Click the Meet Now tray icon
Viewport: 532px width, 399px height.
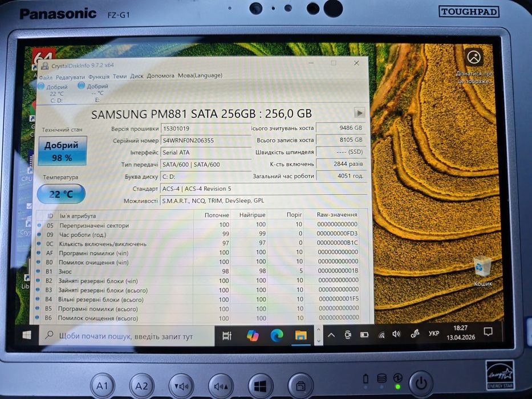(x=347, y=335)
